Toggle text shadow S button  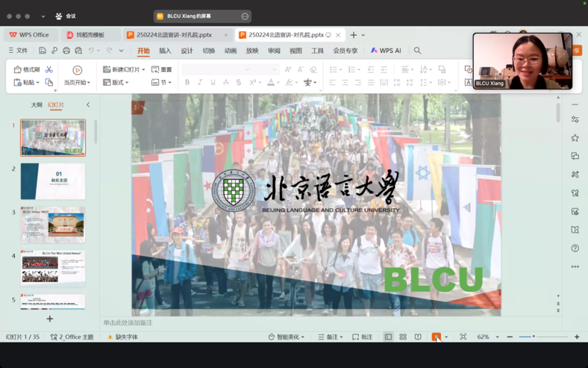pos(238,82)
